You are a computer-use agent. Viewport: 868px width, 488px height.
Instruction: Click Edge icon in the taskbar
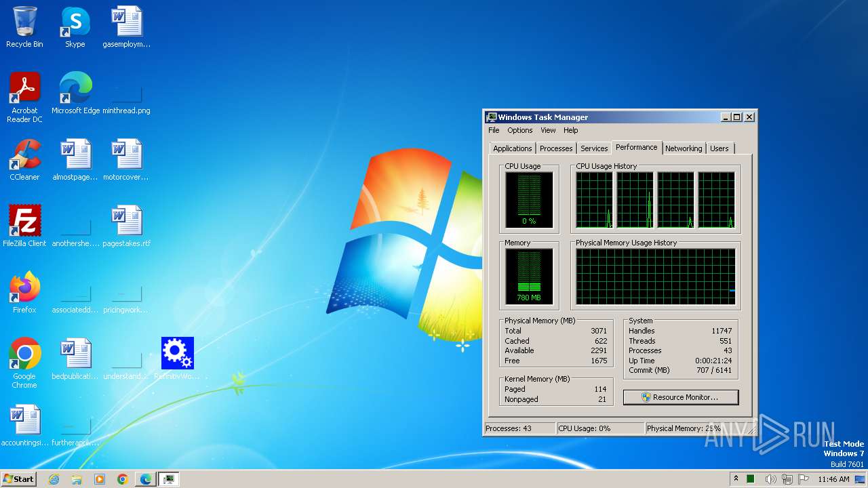point(146,479)
